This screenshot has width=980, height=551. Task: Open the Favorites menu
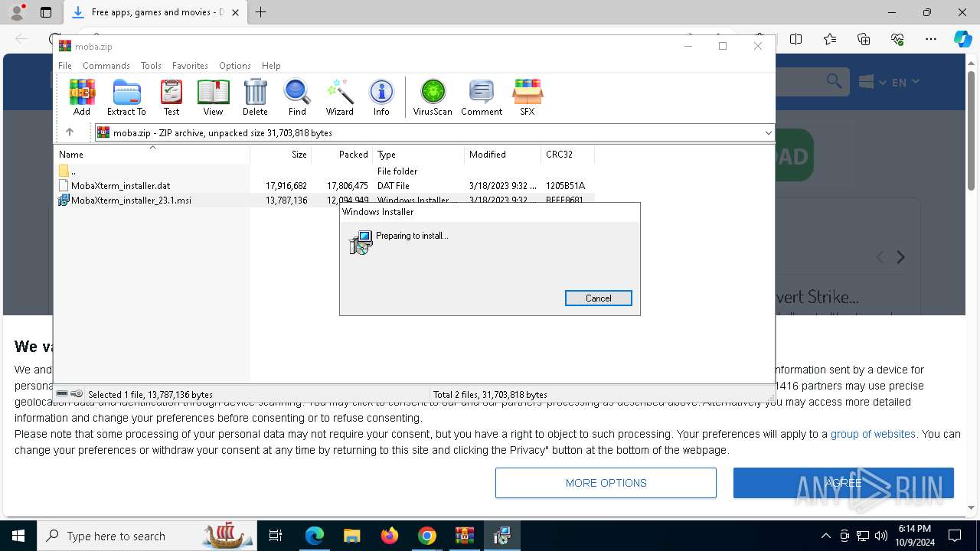190,66
